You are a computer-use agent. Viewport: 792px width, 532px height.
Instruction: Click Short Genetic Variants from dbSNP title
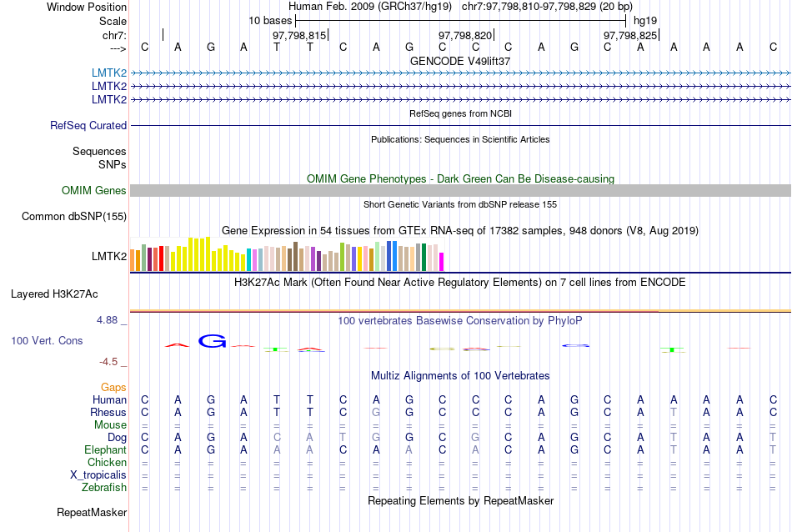pyautogui.click(x=460, y=204)
